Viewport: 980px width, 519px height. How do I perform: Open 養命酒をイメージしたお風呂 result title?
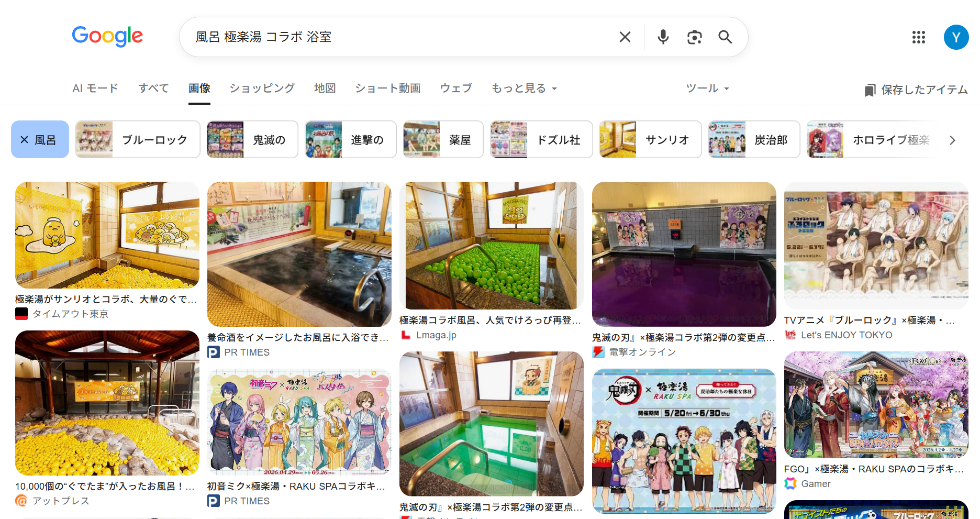[x=298, y=337]
